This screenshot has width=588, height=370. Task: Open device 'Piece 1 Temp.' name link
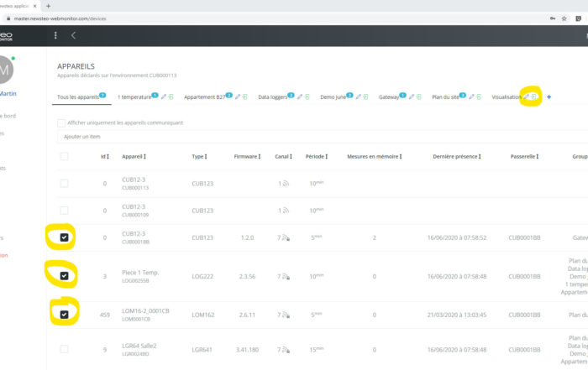click(x=140, y=273)
